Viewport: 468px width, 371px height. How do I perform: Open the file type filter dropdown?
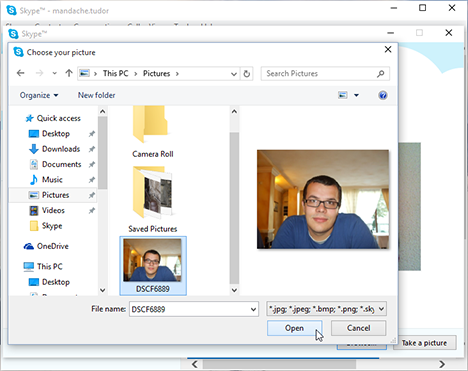click(326, 309)
